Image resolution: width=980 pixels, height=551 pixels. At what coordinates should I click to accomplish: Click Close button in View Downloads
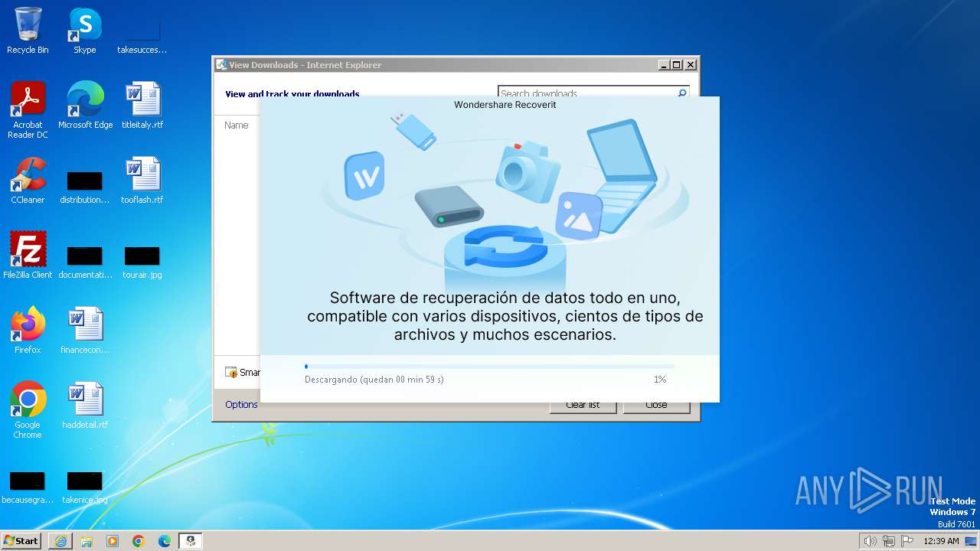point(656,405)
